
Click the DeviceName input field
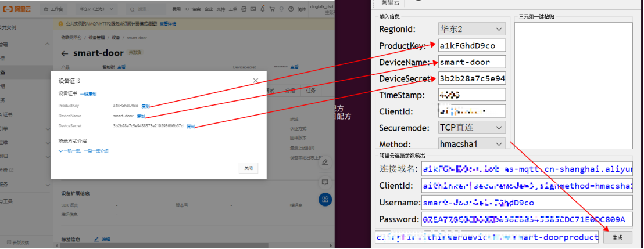point(471,62)
